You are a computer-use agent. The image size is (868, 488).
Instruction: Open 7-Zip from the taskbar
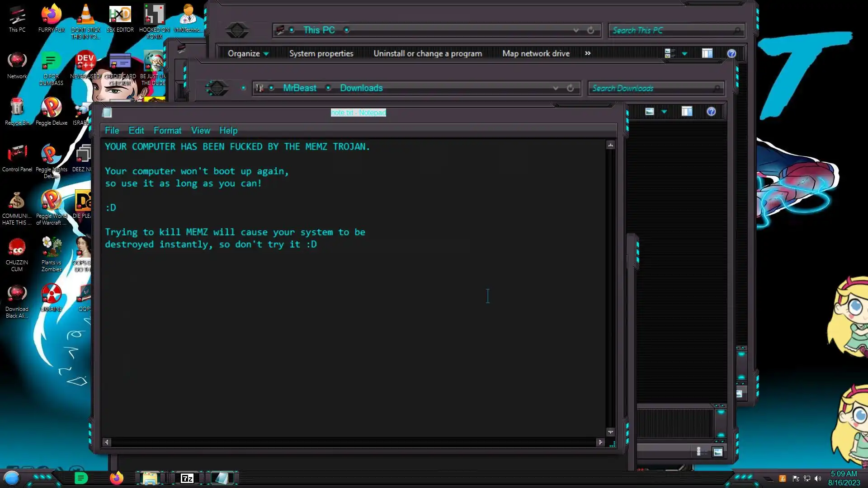(x=187, y=478)
